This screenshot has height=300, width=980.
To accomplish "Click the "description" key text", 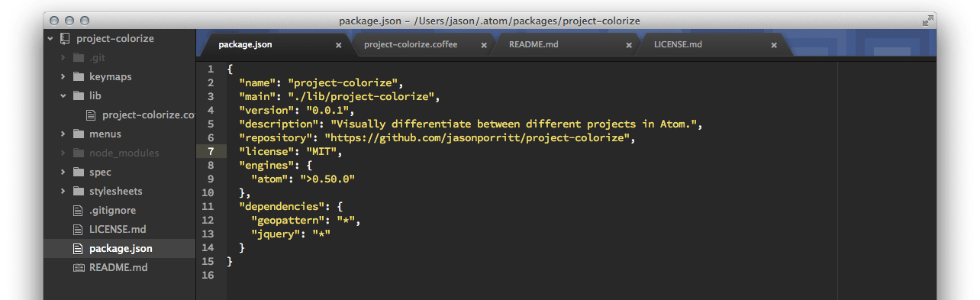I will tap(279, 124).
